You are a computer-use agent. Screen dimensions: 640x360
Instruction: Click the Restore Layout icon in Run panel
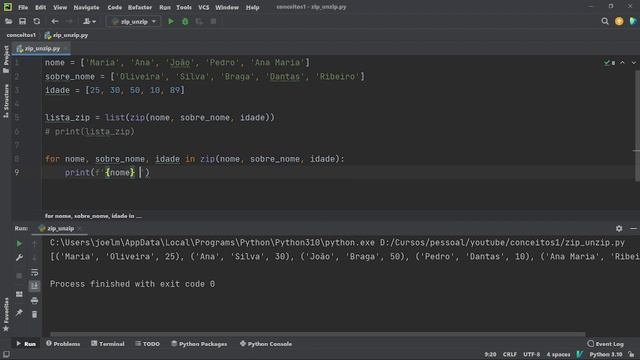pyautogui.click(x=19, y=294)
